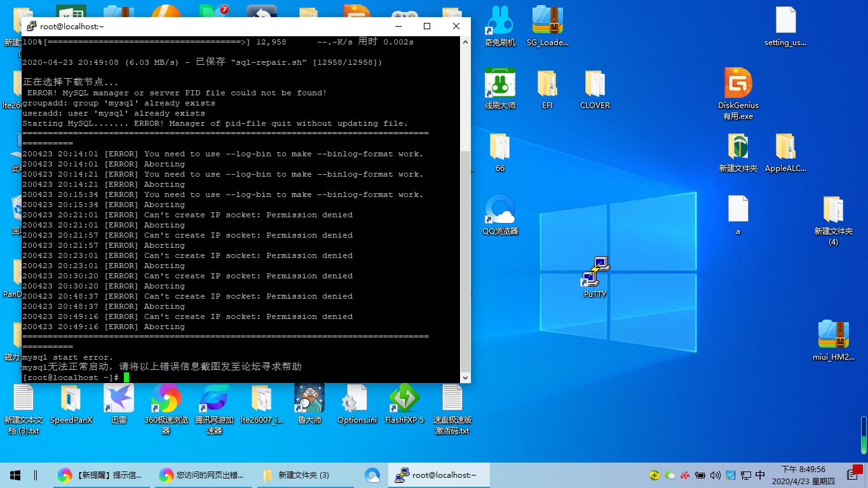Open the CLOVER folder
This screenshot has width=868, height=488.
click(595, 84)
